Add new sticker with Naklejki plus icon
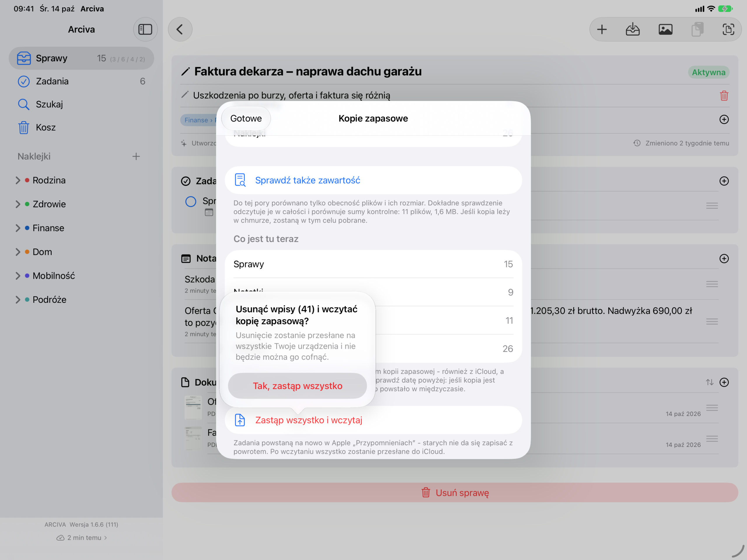The width and height of the screenshot is (747, 560). 136,156
